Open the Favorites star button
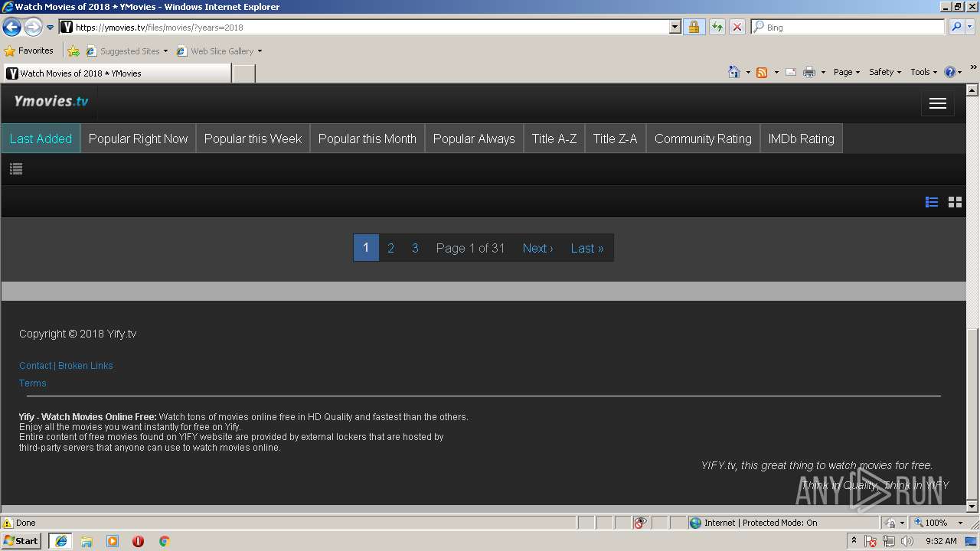The height and width of the screenshot is (551, 980). point(29,51)
